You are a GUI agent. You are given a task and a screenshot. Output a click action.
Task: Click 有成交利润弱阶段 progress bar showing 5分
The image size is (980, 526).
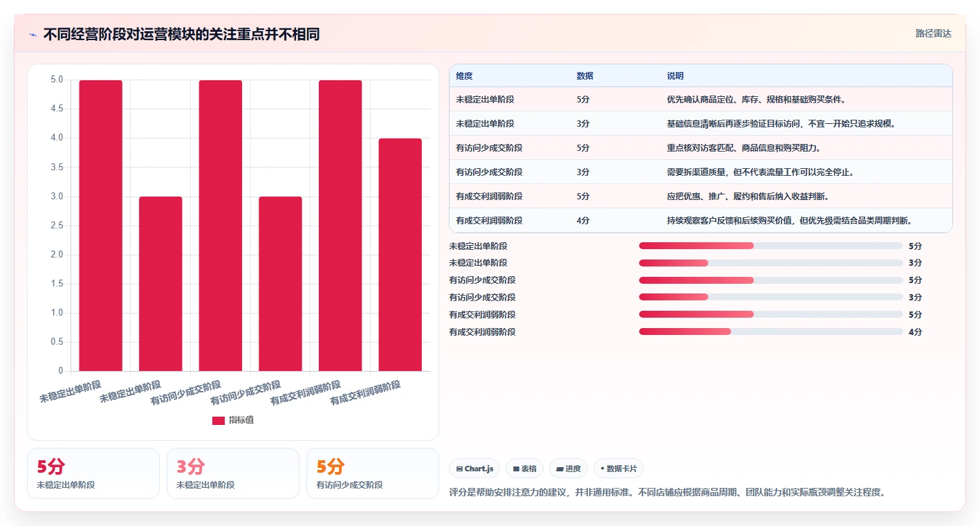(771, 315)
